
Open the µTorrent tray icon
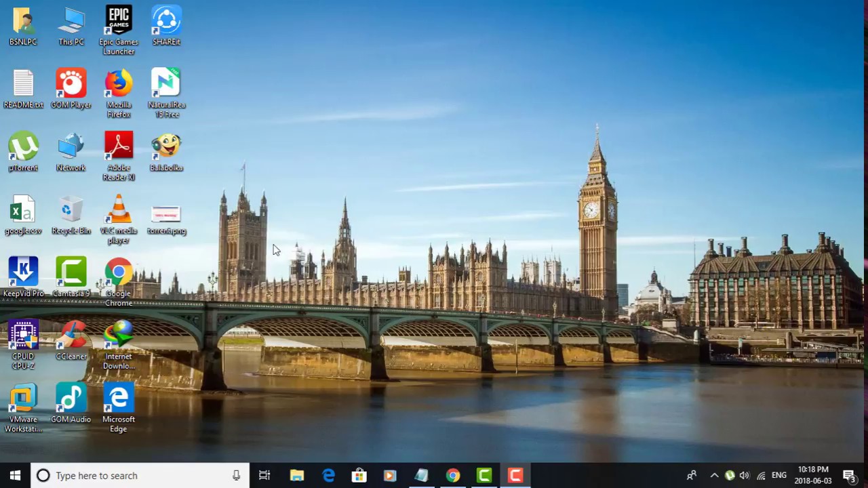click(x=730, y=476)
